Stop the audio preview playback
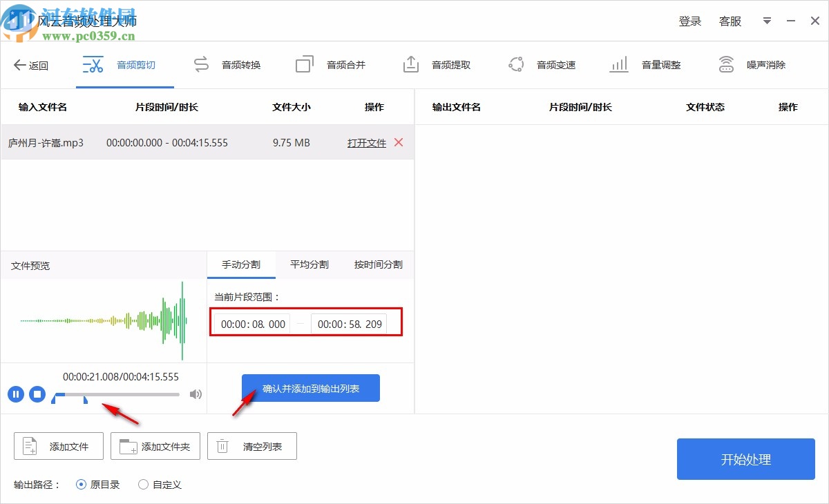This screenshot has height=504, width=829. [x=36, y=394]
